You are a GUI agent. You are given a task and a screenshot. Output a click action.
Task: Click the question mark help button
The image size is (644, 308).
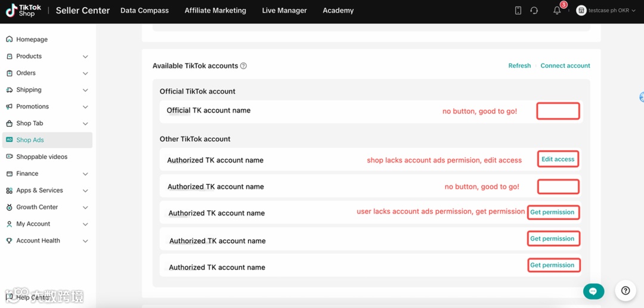(x=626, y=291)
